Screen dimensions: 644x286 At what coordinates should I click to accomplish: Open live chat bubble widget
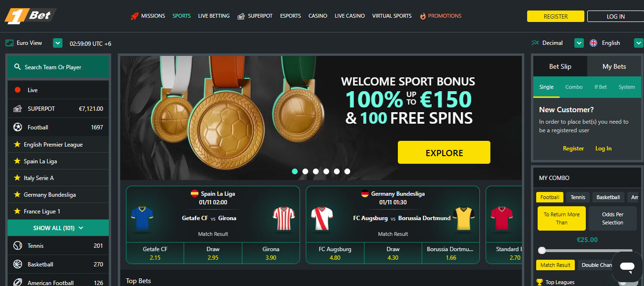[627, 267]
